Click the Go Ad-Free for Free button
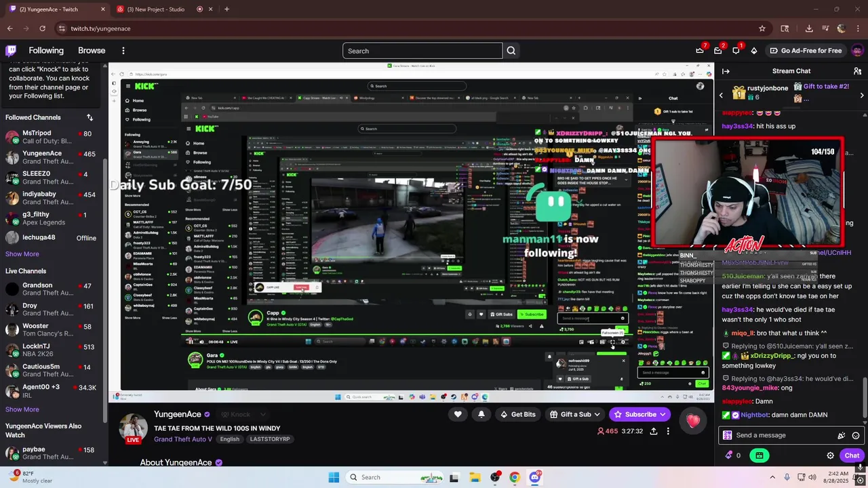868x488 pixels. pyautogui.click(x=806, y=51)
